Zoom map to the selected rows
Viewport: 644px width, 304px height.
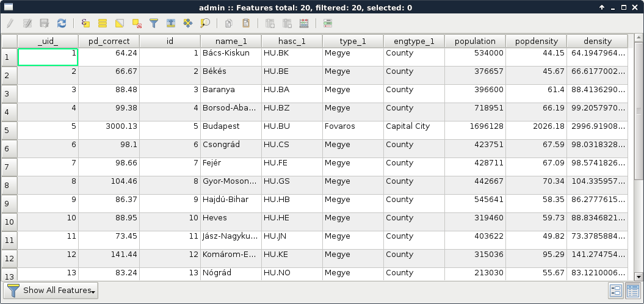coord(205,23)
